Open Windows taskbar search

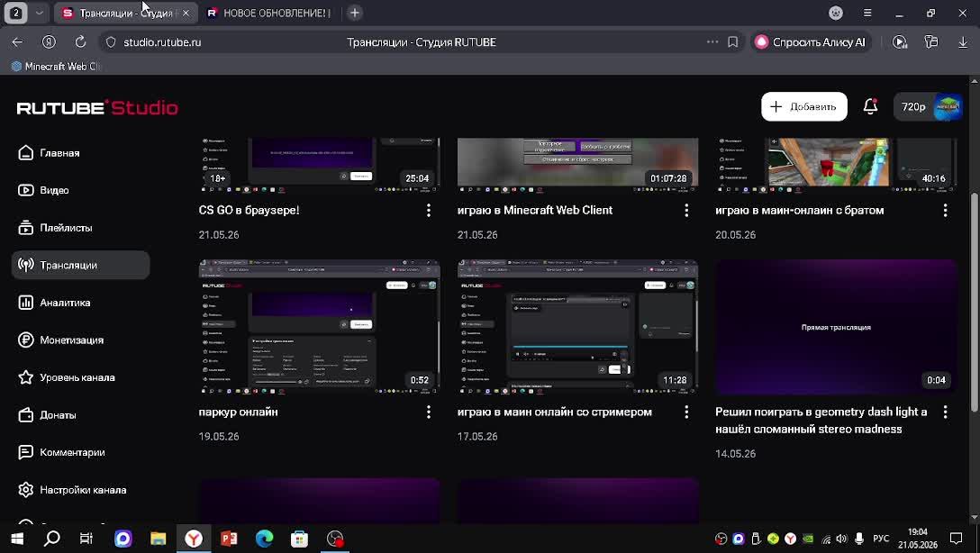52,538
